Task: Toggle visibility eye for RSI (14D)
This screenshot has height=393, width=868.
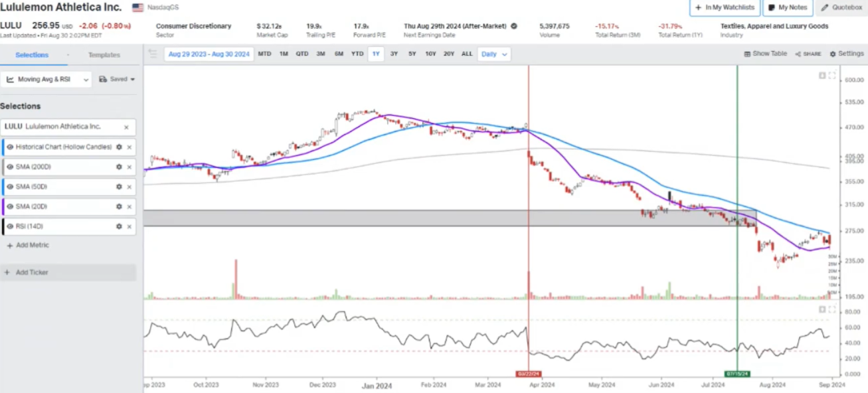Action: 10,226
